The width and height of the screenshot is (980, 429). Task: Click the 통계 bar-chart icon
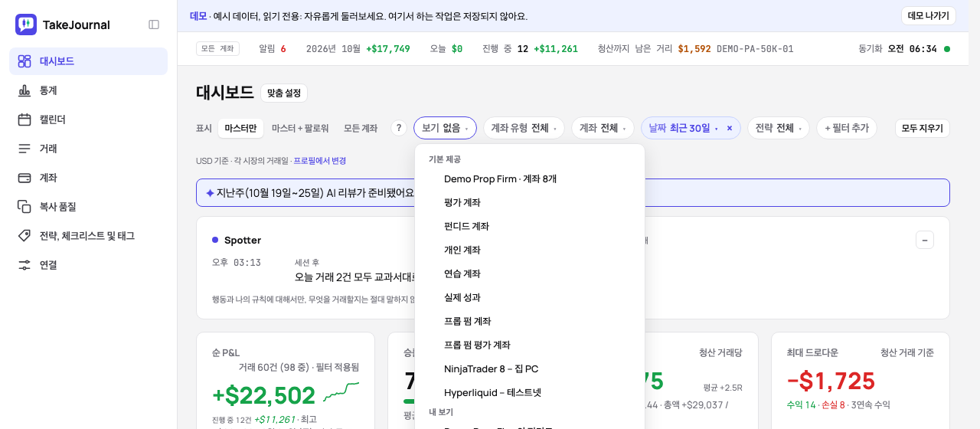click(x=24, y=90)
